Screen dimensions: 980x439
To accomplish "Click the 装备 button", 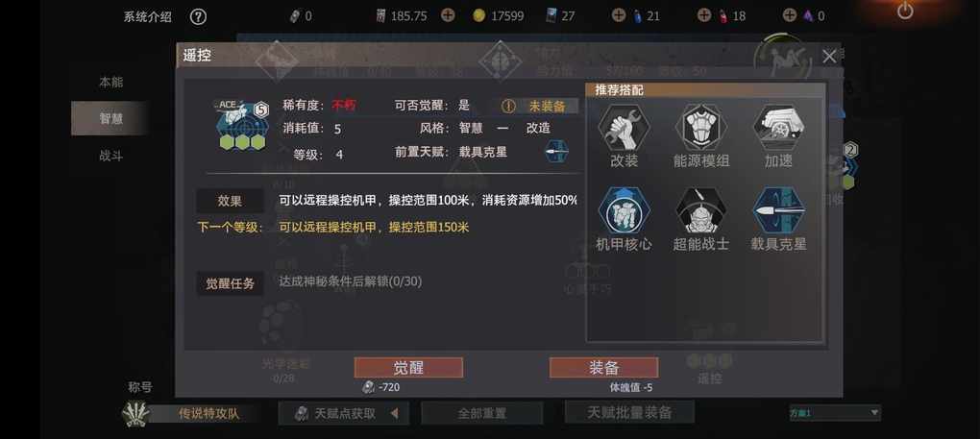I will (x=603, y=367).
